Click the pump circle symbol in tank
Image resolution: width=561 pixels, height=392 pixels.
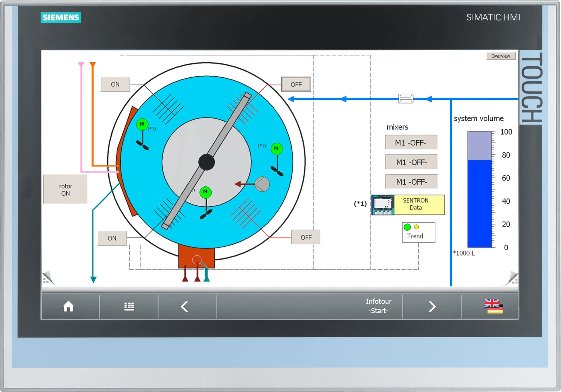tap(262, 184)
